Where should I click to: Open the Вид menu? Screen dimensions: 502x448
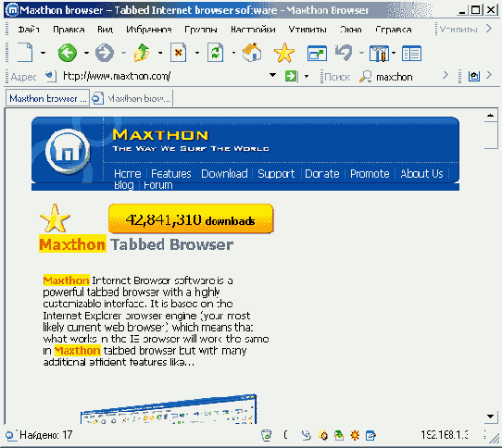tap(105, 30)
